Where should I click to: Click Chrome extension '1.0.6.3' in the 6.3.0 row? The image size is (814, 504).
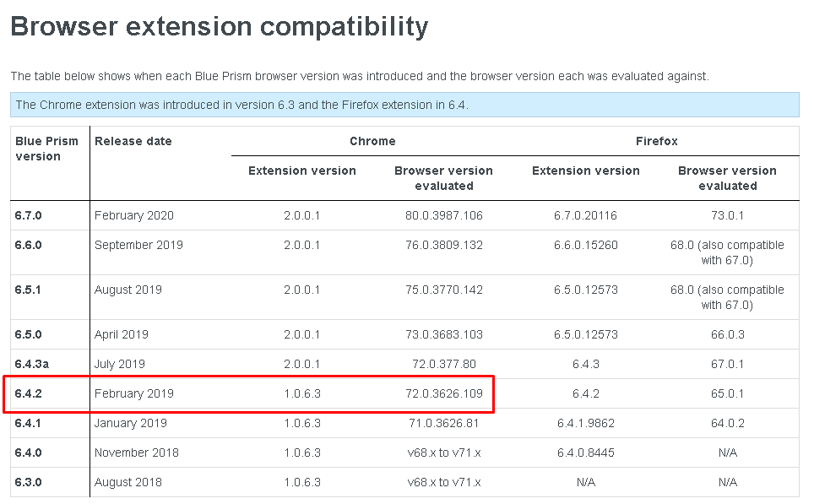coord(302,482)
